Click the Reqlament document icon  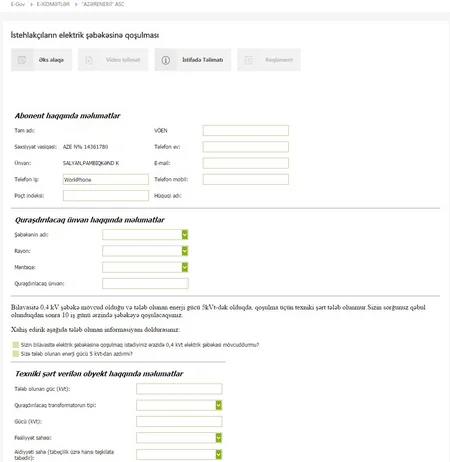point(249,60)
